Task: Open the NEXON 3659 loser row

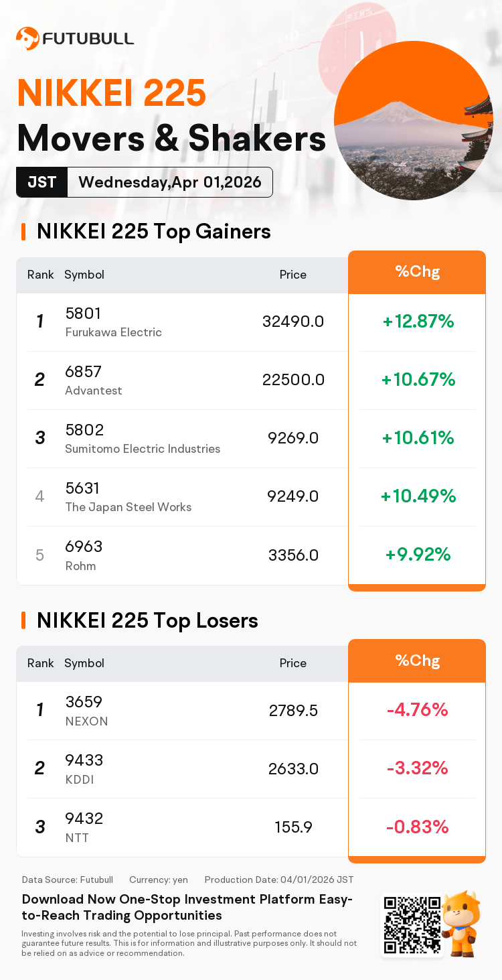Action: [251, 711]
